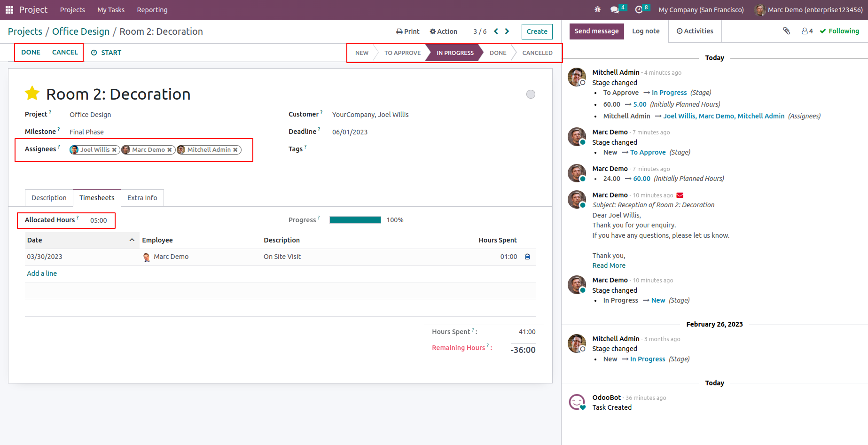Open the conversations messages icon

(614, 10)
